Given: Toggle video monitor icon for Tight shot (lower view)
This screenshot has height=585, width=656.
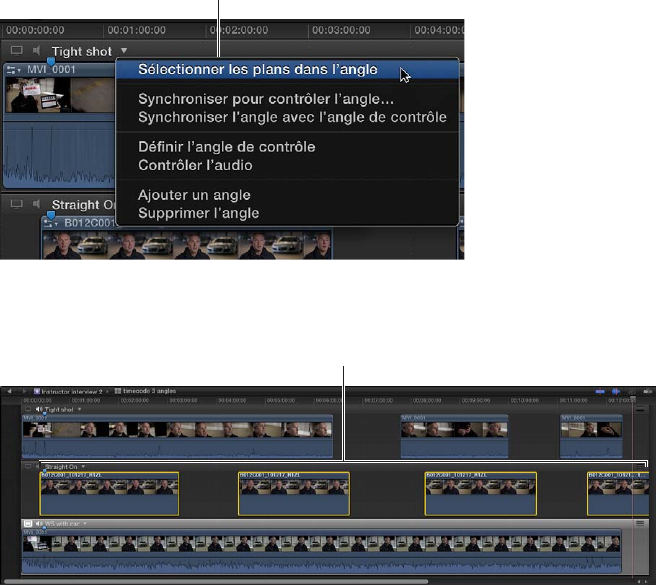Looking at the screenshot, I should point(28,409).
